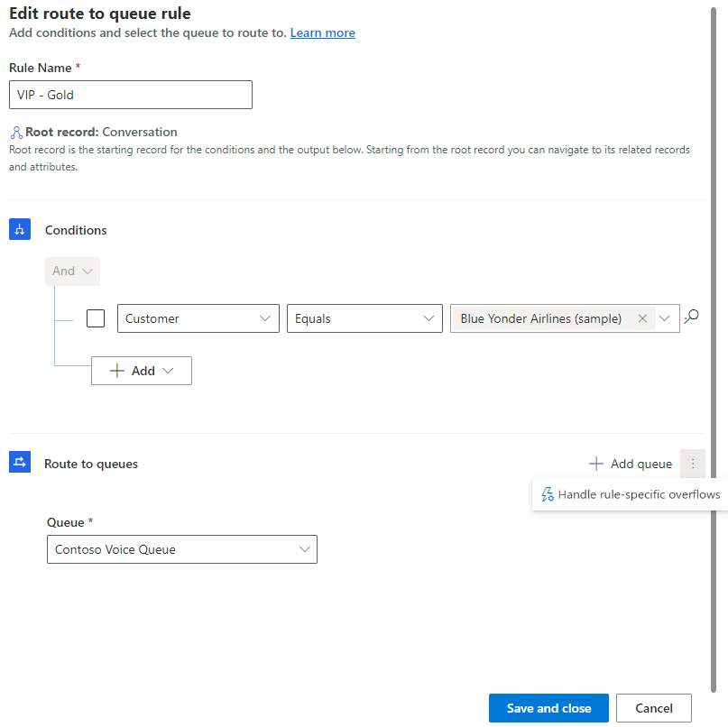Viewport: 728px width, 727px height.
Task: Click the Save and close button
Action: [x=548, y=708]
